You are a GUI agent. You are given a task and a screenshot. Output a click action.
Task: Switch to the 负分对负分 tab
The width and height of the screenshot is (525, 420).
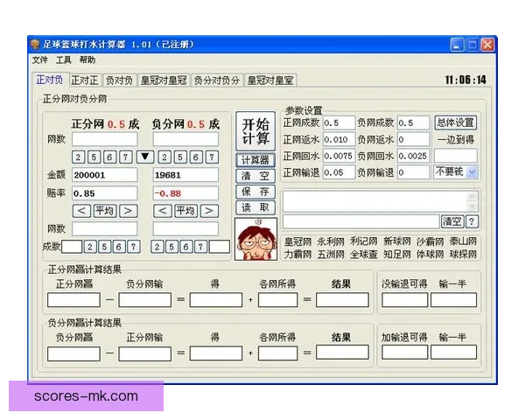pos(217,80)
